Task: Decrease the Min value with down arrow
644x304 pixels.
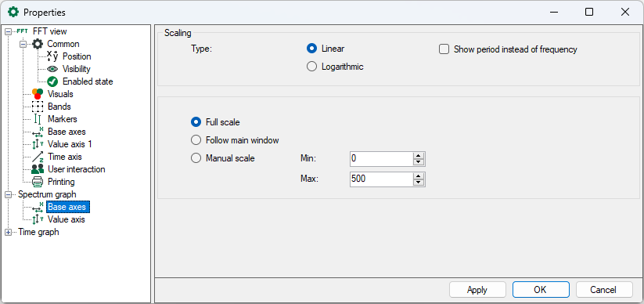Action: pos(419,162)
